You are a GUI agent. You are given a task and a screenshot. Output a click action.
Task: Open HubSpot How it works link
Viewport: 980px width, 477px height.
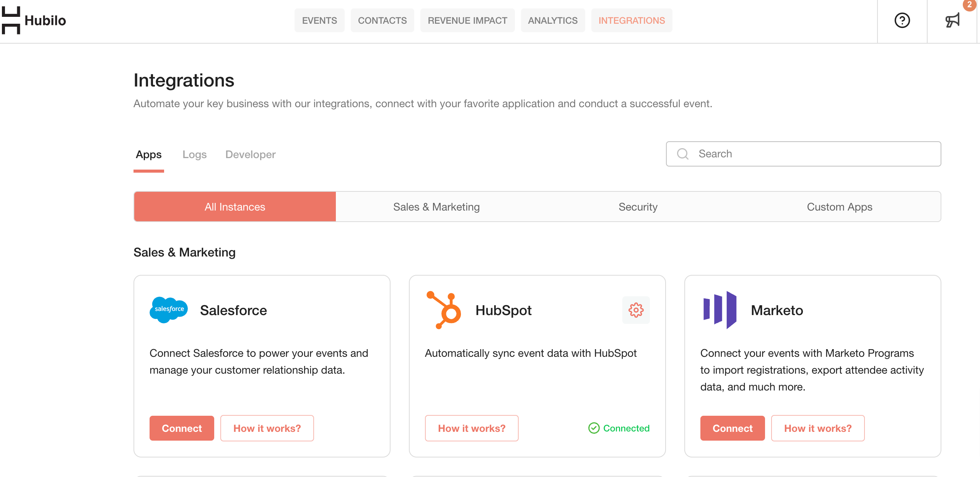(472, 428)
